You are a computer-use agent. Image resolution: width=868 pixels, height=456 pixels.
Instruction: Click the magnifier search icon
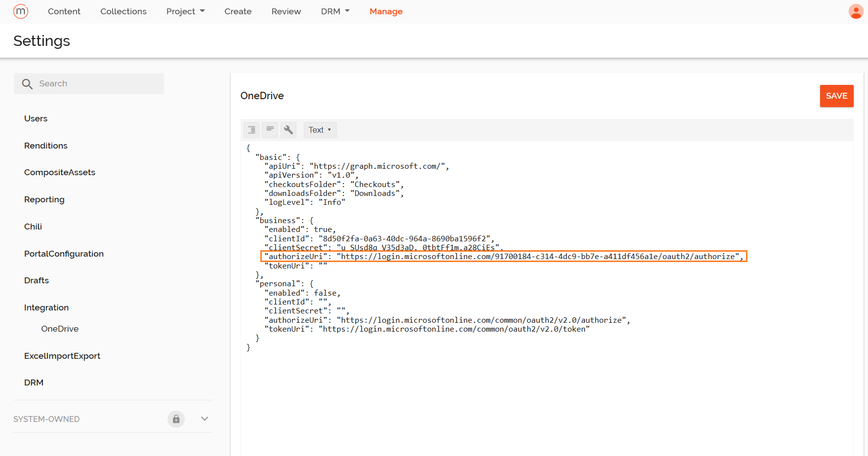click(x=27, y=84)
